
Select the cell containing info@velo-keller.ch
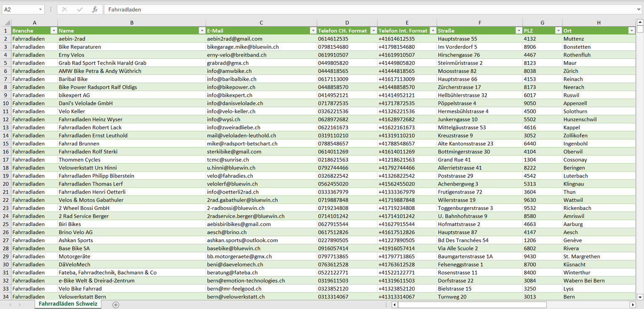point(261,111)
